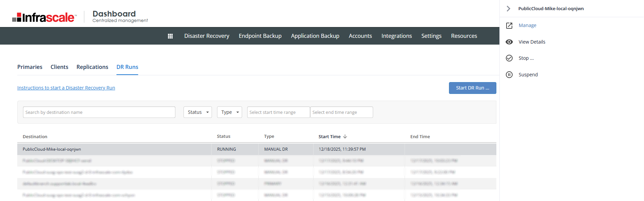Open Instructions to start a Disaster Recovery Run
Viewport: 644px width, 201px height.
(66, 88)
